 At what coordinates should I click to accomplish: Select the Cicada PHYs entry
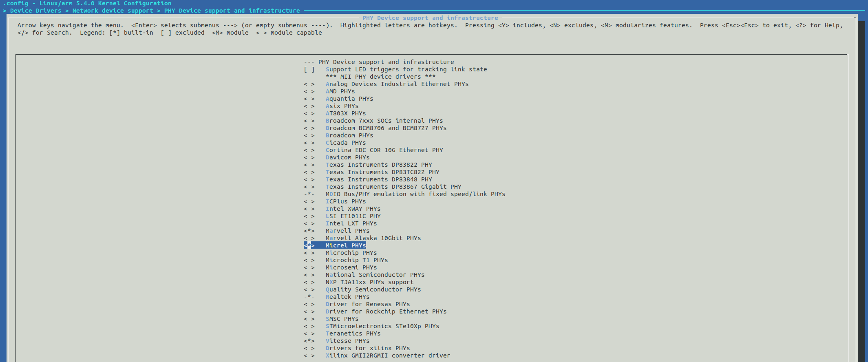335,143
